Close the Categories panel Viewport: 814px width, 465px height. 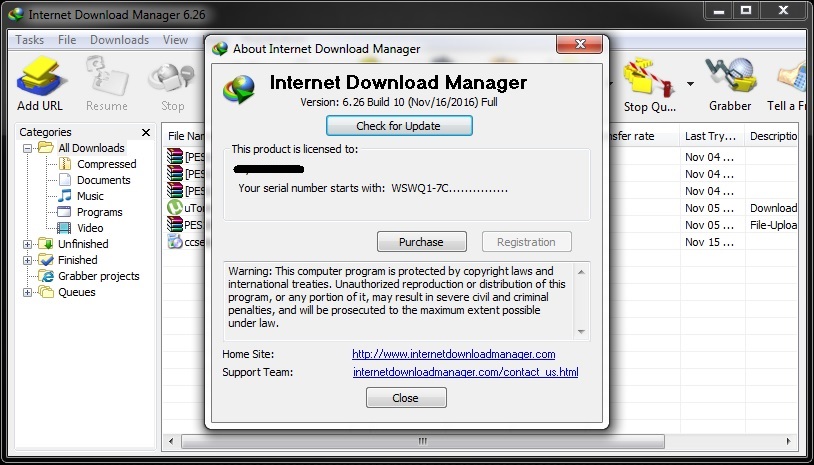(146, 132)
